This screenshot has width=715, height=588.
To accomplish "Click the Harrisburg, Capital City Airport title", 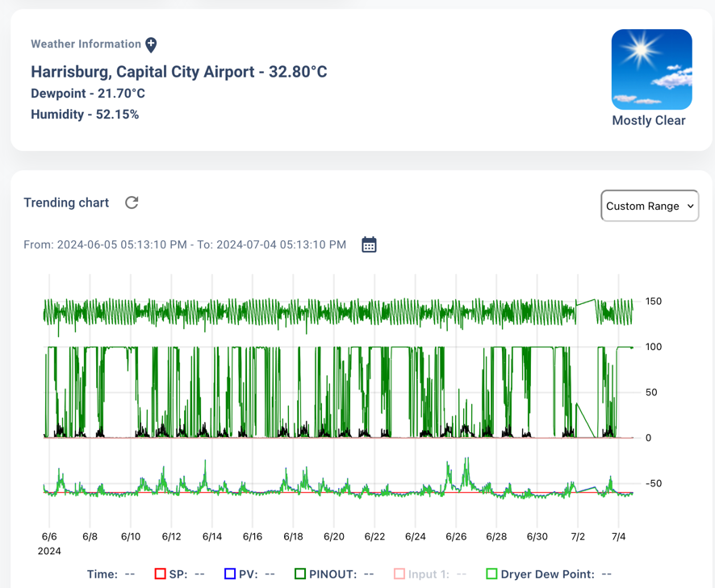I will [178, 72].
